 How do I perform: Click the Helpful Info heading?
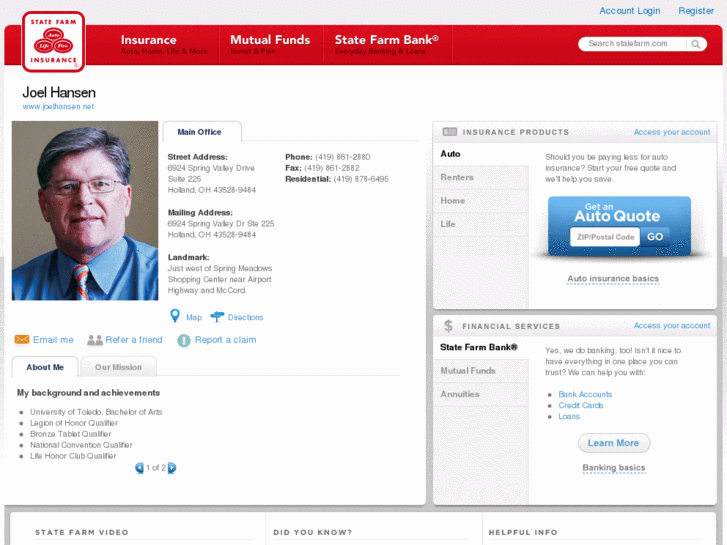point(523,532)
